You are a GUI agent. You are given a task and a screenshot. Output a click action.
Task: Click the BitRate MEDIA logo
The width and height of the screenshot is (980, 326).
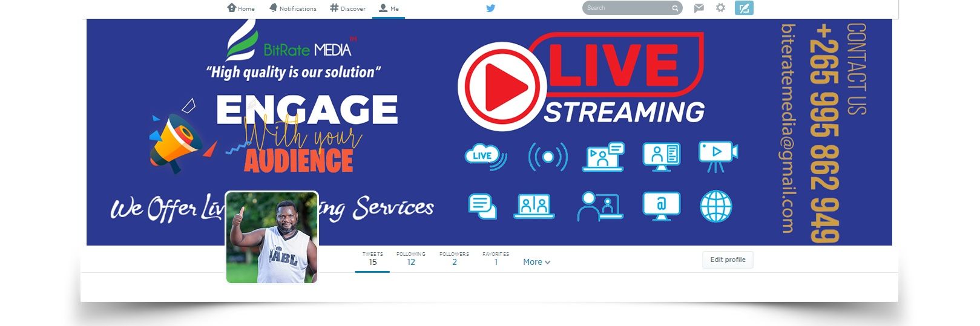pyautogui.click(x=289, y=41)
